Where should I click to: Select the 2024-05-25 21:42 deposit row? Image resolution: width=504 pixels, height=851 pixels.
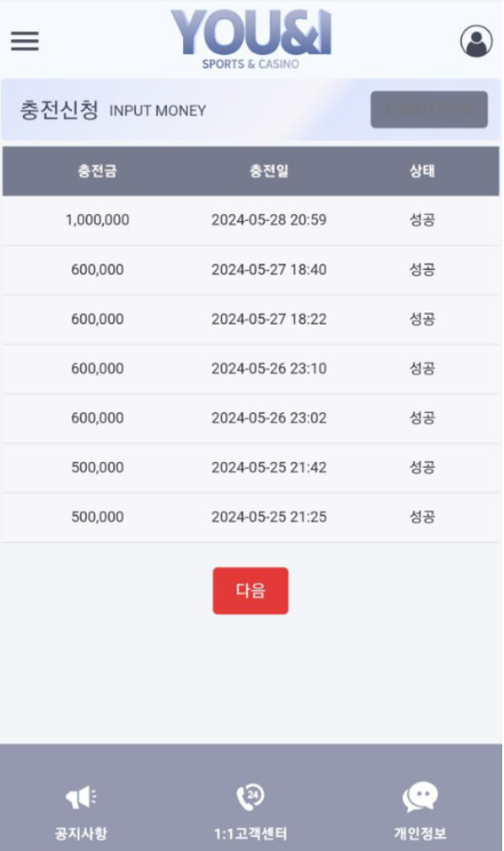coord(250,467)
